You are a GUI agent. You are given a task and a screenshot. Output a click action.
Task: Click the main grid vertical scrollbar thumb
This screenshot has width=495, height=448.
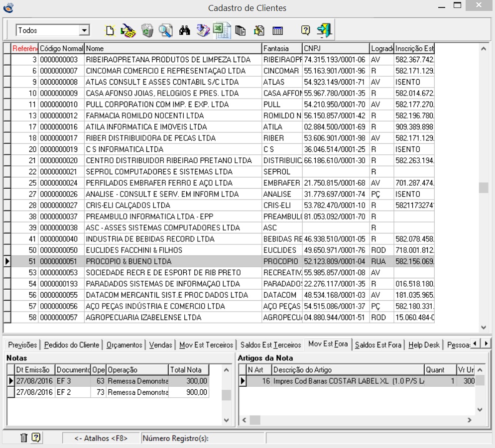click(x=484, y=187)
